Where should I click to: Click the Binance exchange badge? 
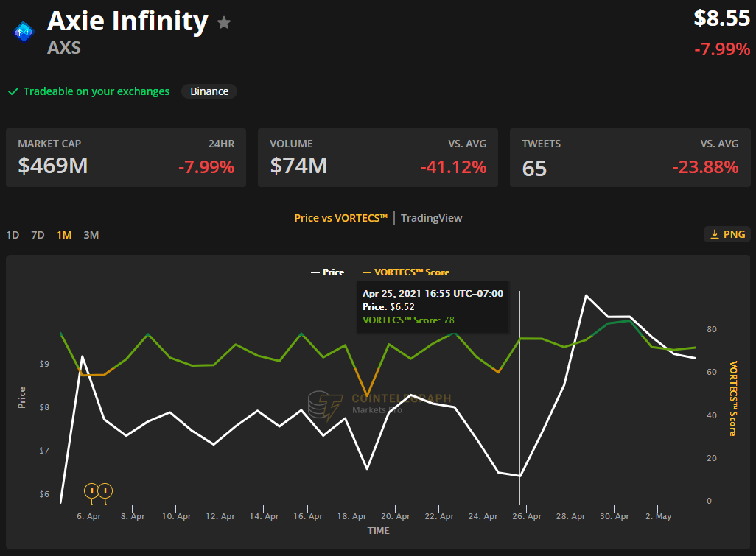(x=209, y=92)
